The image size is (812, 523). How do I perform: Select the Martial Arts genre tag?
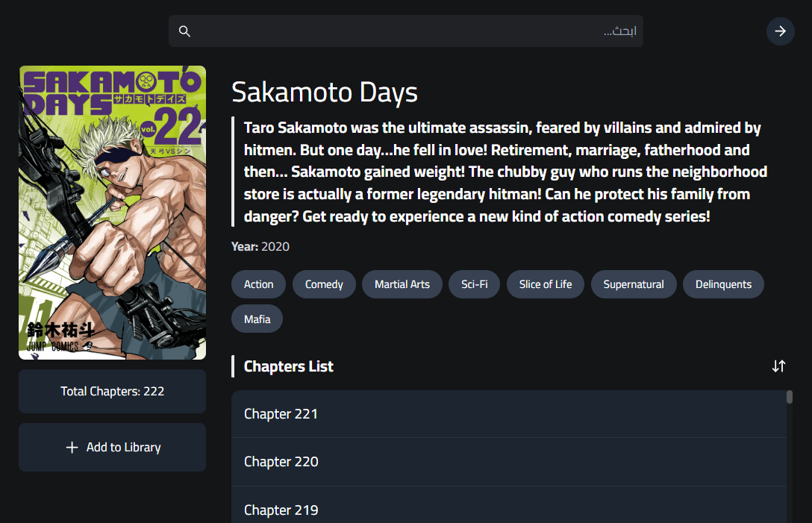coord(402,284)
